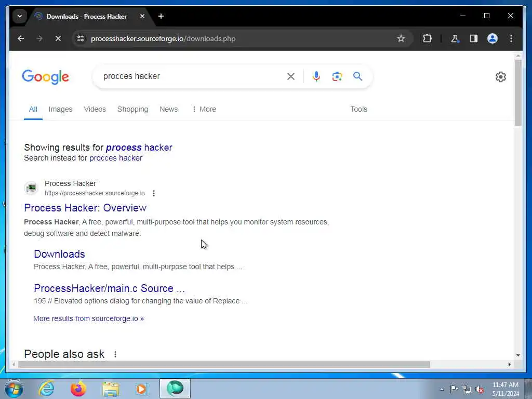Click the scroll down arrow
532x399 pixels.
518,355
